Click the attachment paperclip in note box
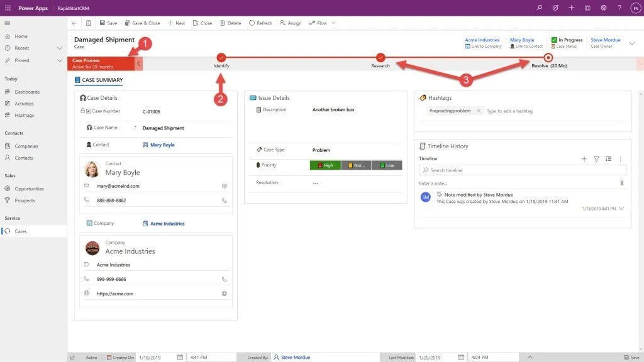 click(622, 183)
